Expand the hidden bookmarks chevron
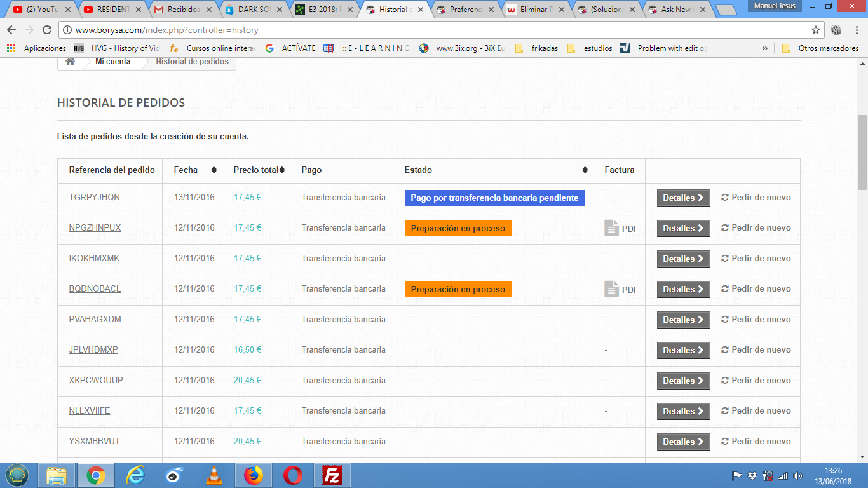This screenshot has height=488, width=868. point(764,48)
